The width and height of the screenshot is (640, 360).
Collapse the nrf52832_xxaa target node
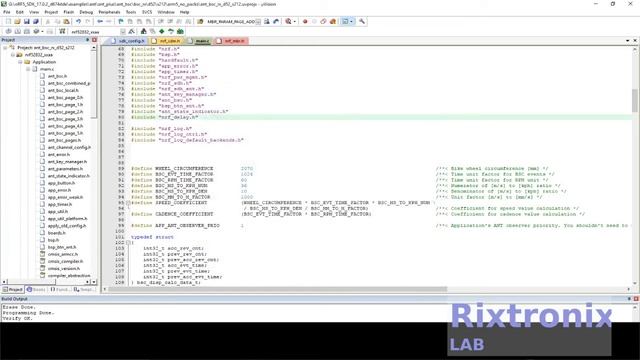tap(13, 55)
